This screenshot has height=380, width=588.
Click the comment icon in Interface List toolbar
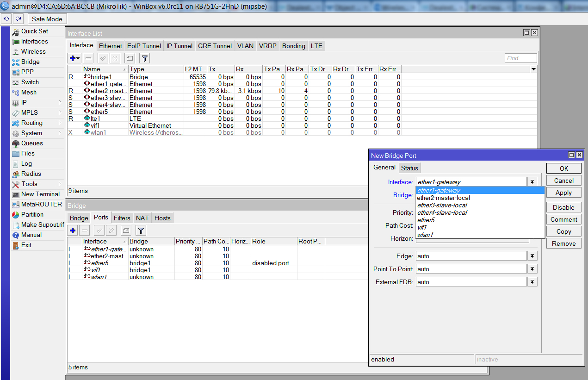(130, 58)
